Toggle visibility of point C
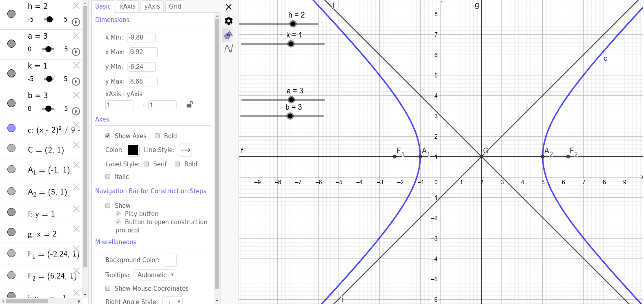This screenshot has height=305, width=644. 11,148
